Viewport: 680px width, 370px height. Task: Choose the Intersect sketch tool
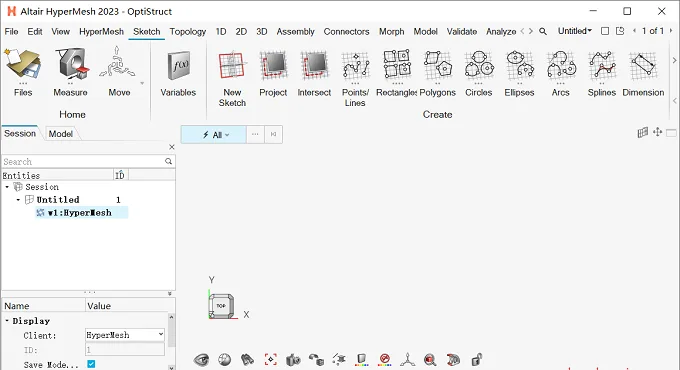click(314, 72)
